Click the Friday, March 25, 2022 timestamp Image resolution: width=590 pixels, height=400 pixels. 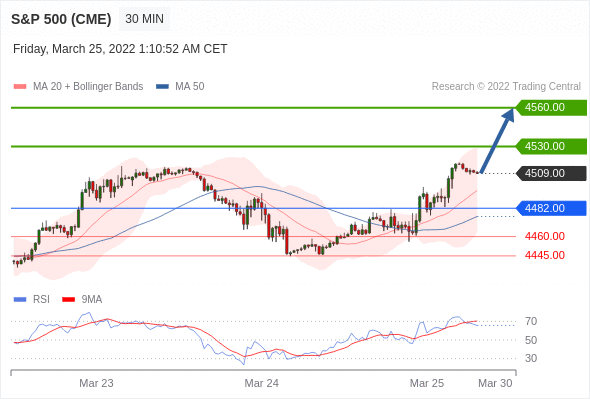[120, 49]
